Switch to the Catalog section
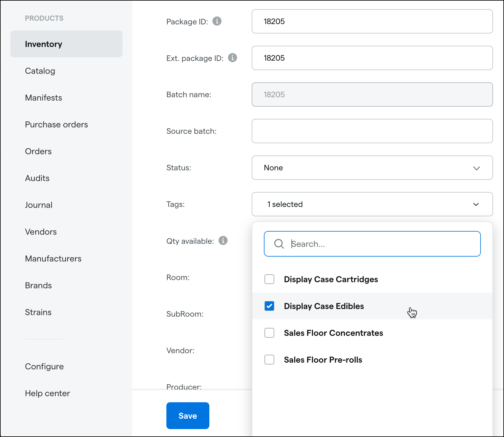Viewport: 504px width, 437px height. [x=40, y=71]
